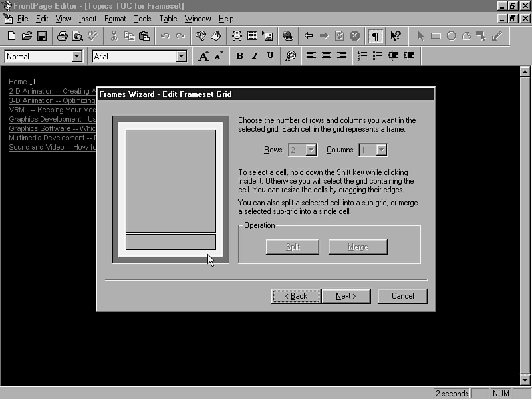Open the Normal style dropdown
Screen dimensions: 532x399
click(76, 57)
